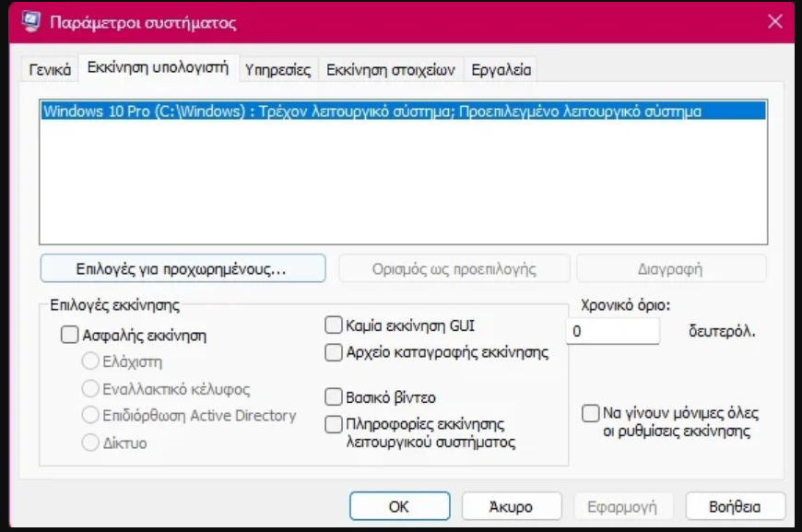The height and width of the screenshot is (532, 802).
Task: Select the Εργαλεία tab
Action: pos(501,70)
